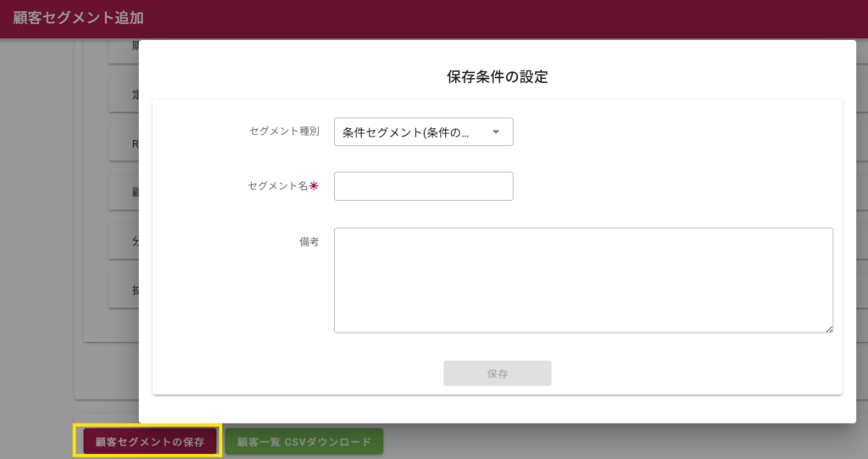
Task: Open the セグメント種別 dropdown
Action: click(423, 132)
